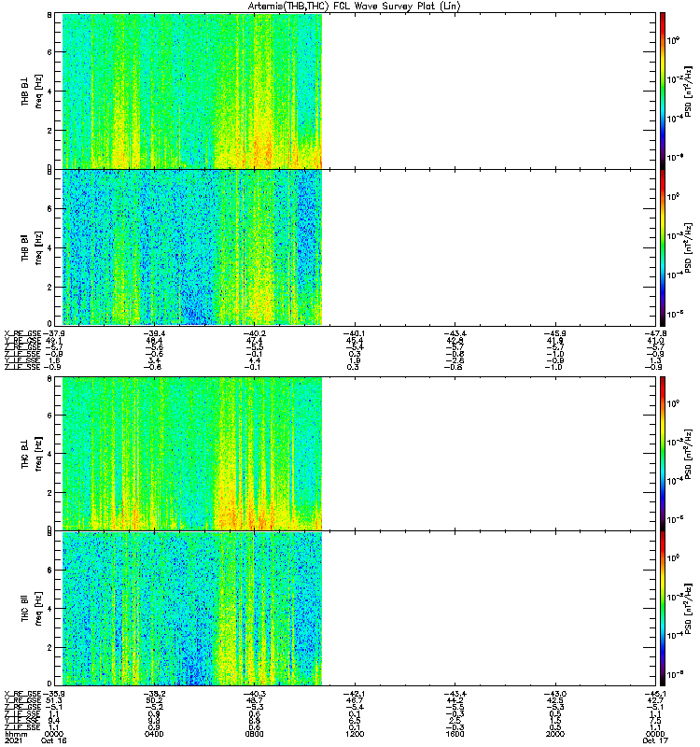
Task: Click the THB B∥ freq [Hz] axis label
Action: click(x=32, y=247)
